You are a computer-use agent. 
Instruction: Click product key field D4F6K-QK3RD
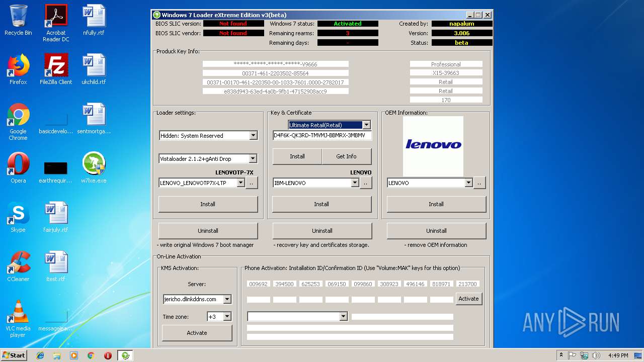[322, 135]
